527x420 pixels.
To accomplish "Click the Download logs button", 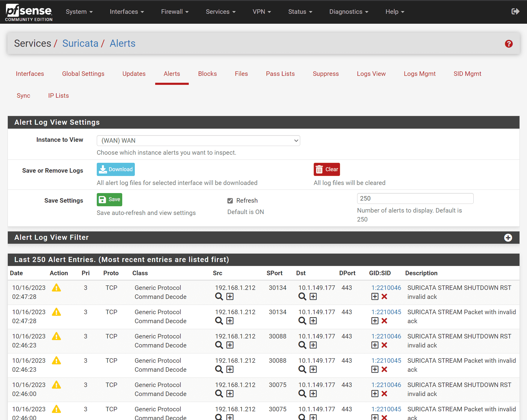I will [116, 169].
